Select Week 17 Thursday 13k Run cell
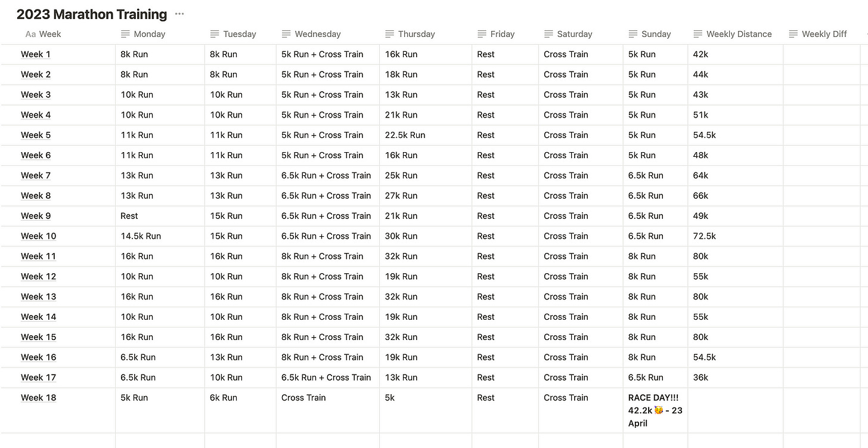Image resolution: width=868 pixels, height=448 pixels. [426, 378]
